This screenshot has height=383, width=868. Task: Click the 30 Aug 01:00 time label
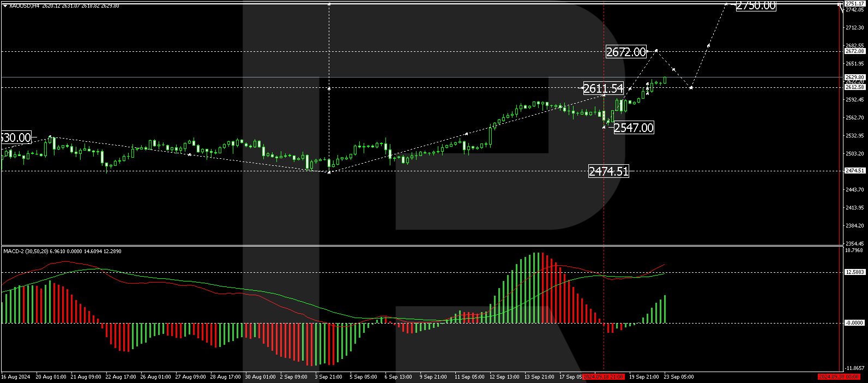click(260, 377)
